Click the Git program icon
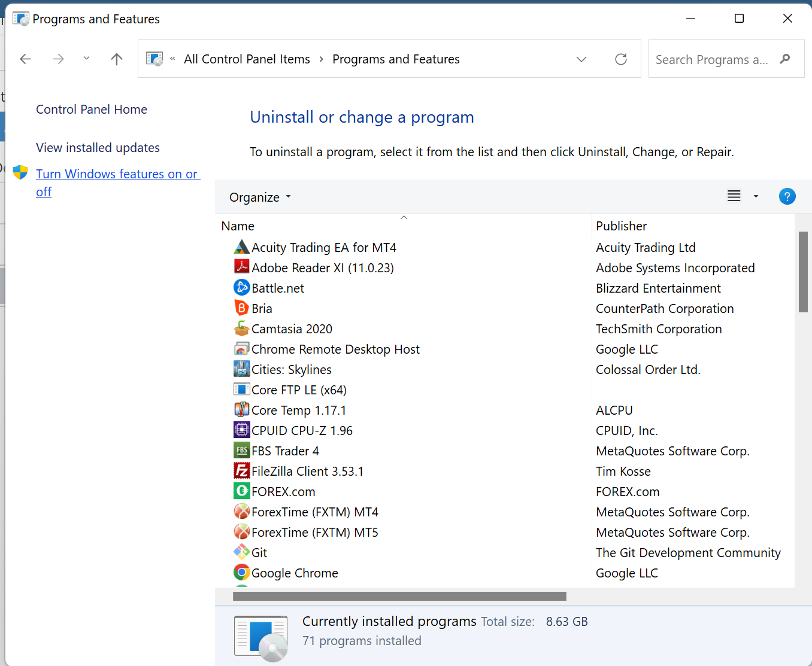Image resolution: width=812 pixels, height=666 pixels. tap(241, 552)
